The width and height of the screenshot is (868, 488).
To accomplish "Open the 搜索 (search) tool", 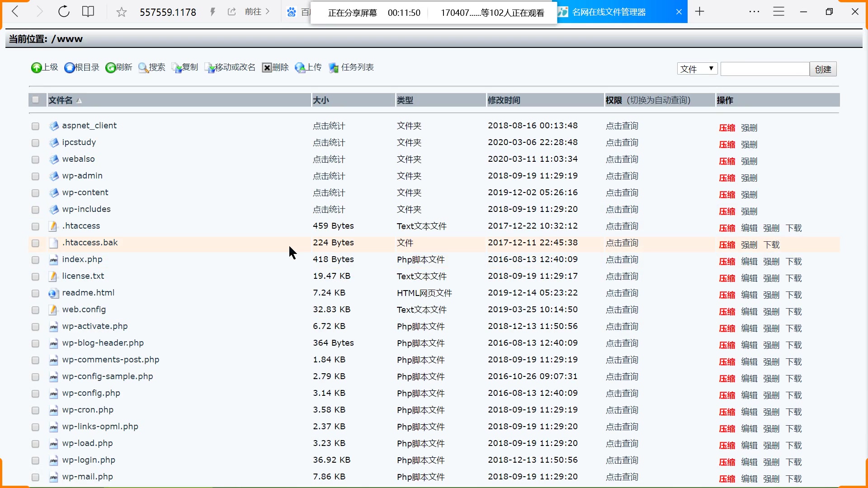I will [x=144, y=68].
